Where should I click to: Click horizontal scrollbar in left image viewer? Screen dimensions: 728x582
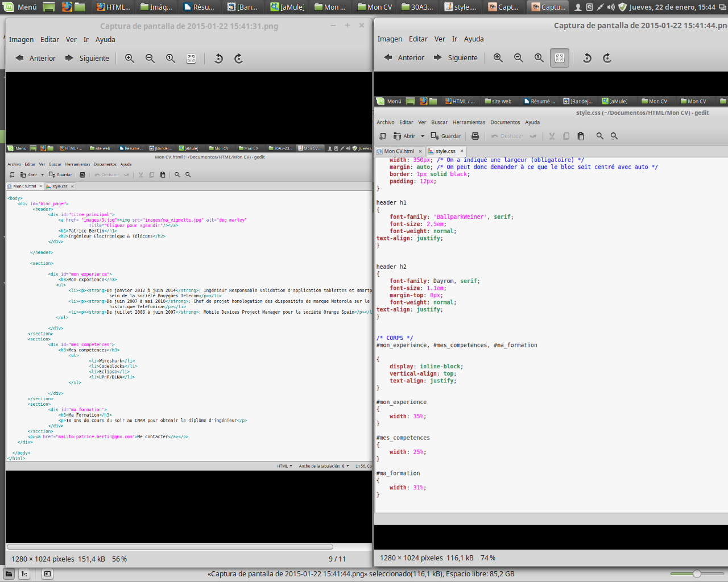169,547
